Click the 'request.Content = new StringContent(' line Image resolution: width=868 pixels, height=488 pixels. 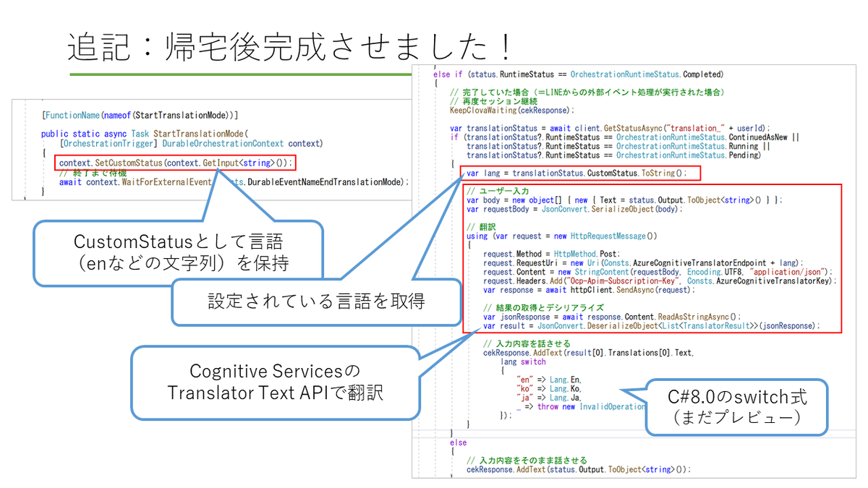658,272
